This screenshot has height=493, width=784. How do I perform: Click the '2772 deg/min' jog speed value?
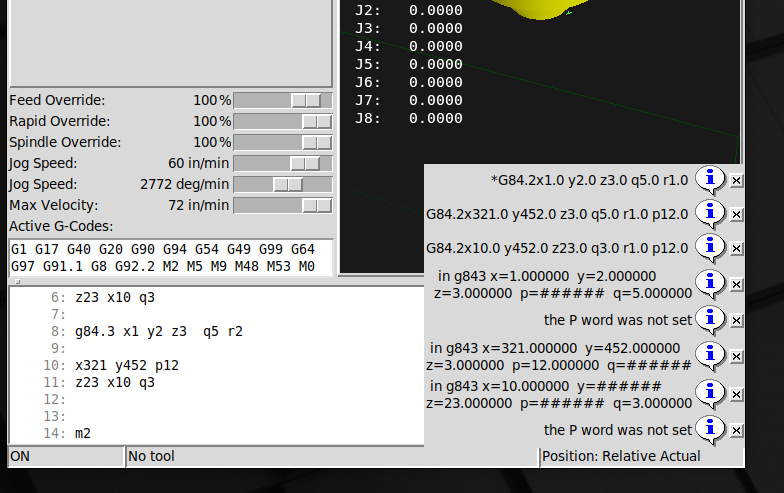click(x=184, y=184)
